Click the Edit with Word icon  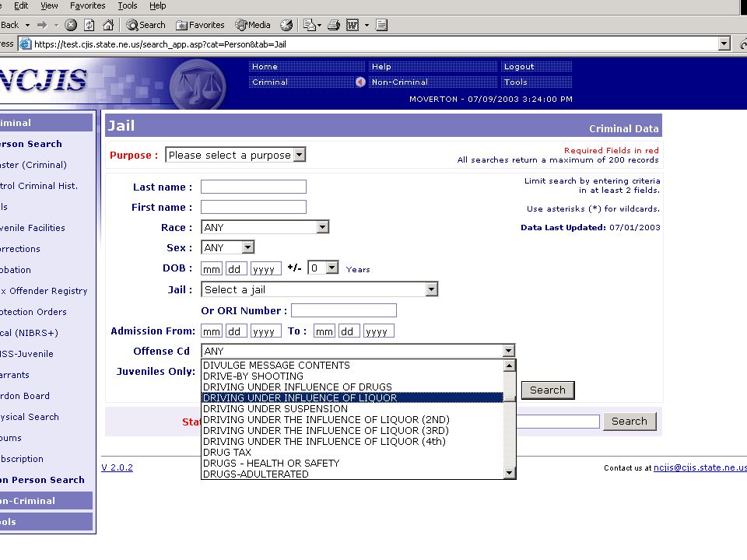[x=352, y=25]
